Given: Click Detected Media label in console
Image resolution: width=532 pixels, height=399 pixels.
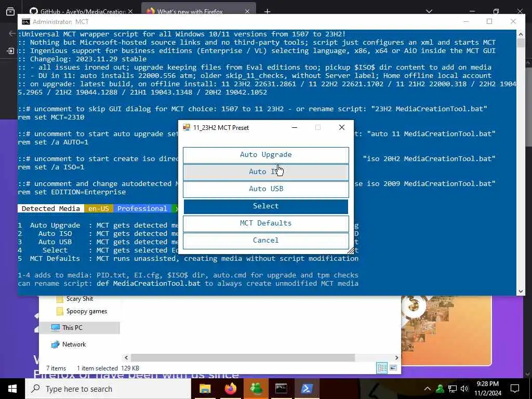Looking at the screenshot, I should tap(51, 209).
